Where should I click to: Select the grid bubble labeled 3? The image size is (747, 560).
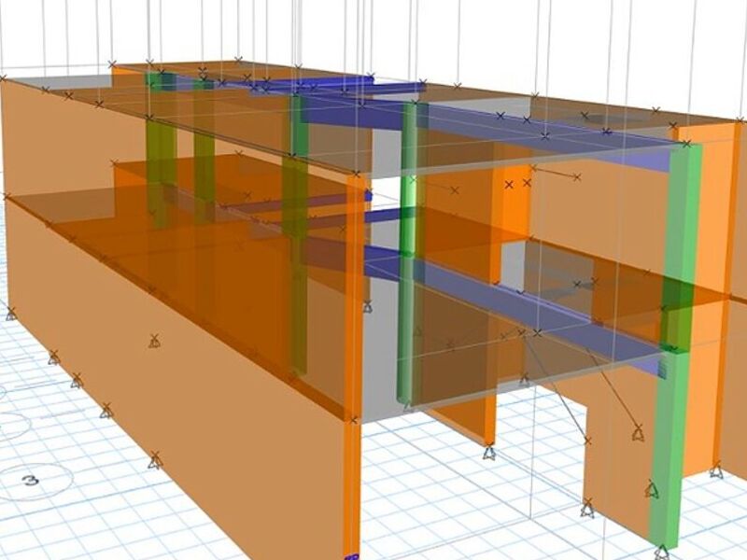(x=32, y=480)
